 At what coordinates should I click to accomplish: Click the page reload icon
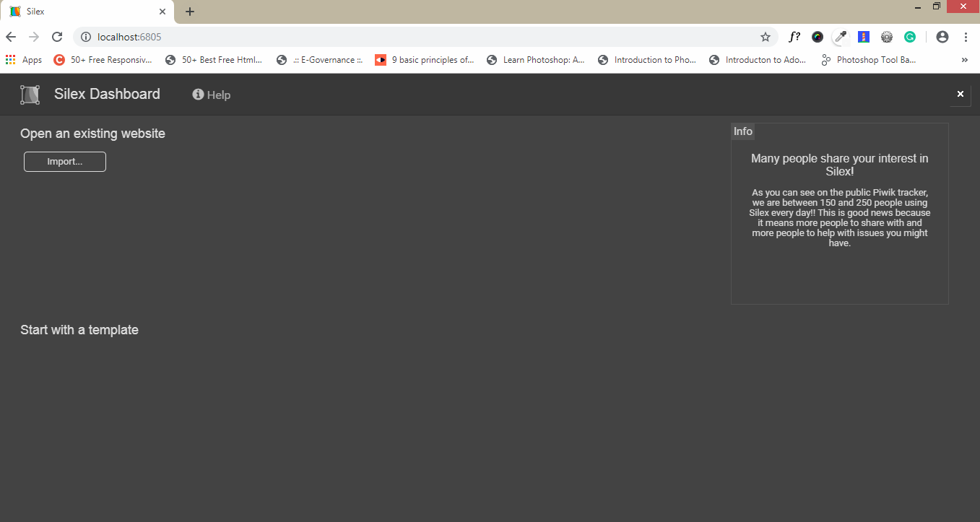coord(57,37)
